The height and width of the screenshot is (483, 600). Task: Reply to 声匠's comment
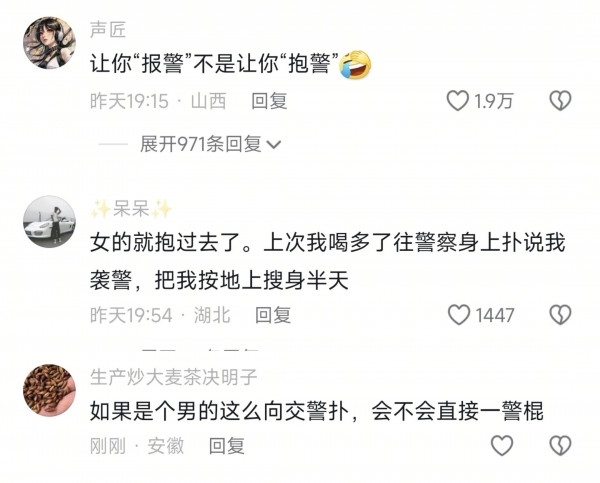269,101
